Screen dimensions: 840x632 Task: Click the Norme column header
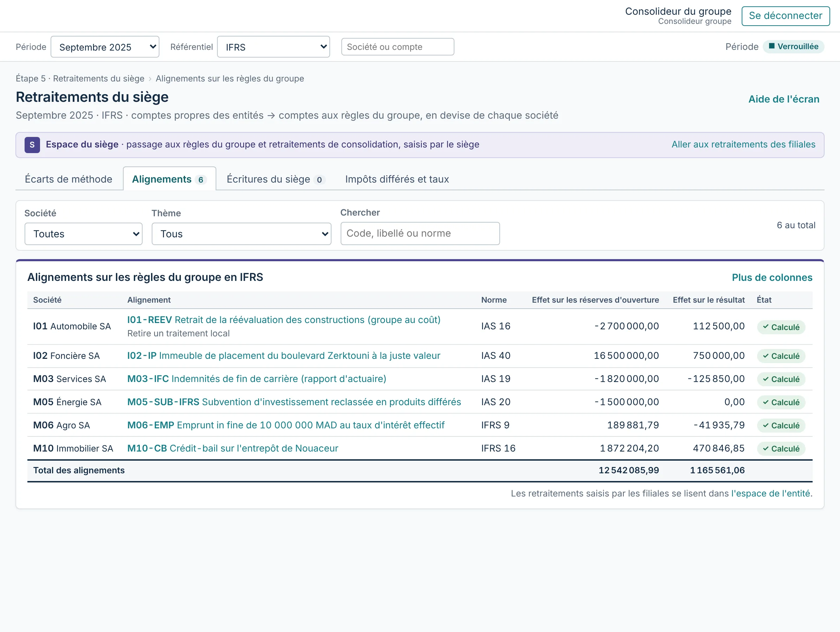[x=494, y=300]
